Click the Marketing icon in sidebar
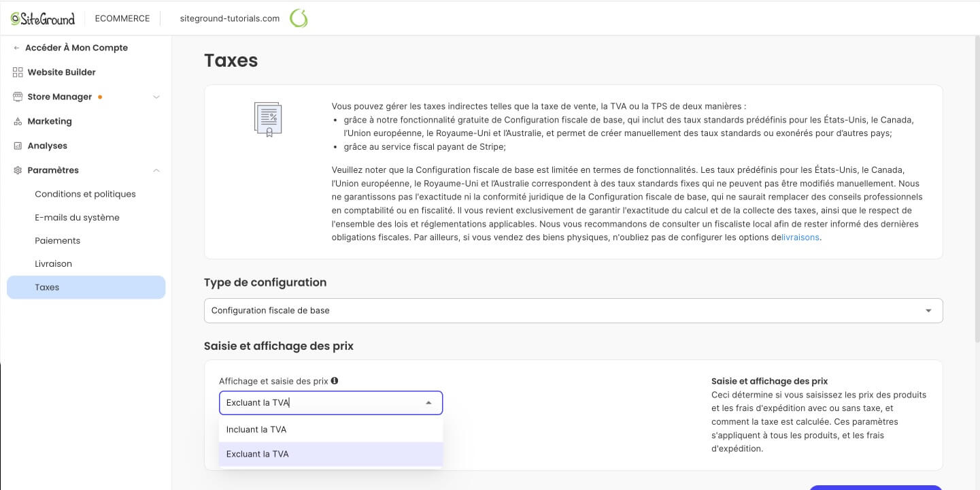The image size is (980, 490). point(18,121)
